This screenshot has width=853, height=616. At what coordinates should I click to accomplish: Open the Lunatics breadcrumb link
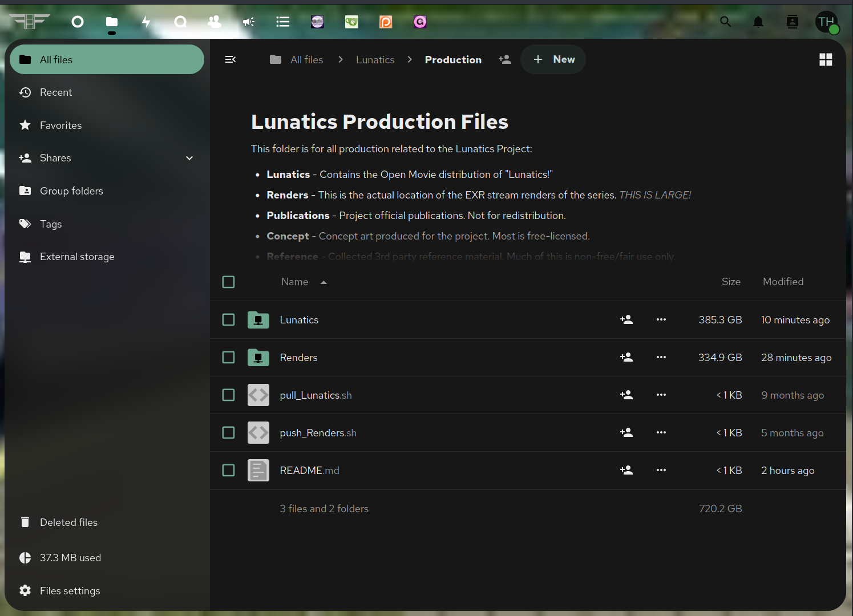(375, 59)
